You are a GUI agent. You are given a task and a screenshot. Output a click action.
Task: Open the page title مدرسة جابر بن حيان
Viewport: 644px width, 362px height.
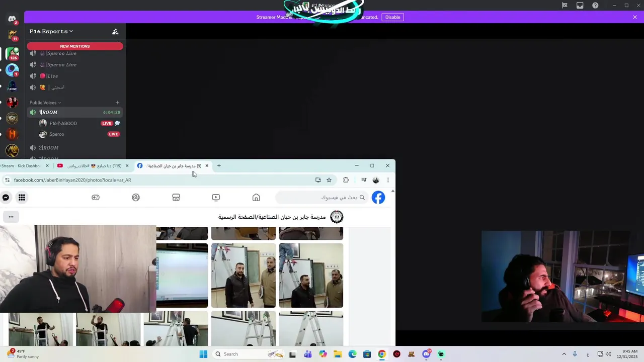click(x=272, y=217)
